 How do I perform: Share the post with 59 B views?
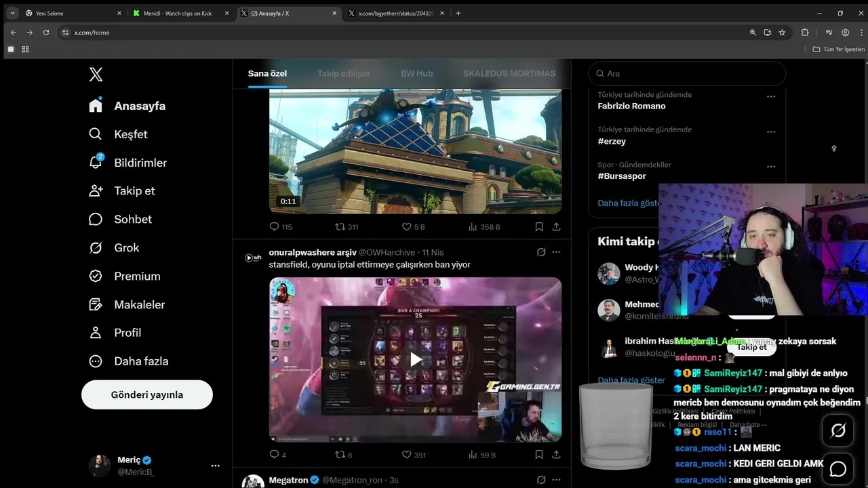(556, 455)
